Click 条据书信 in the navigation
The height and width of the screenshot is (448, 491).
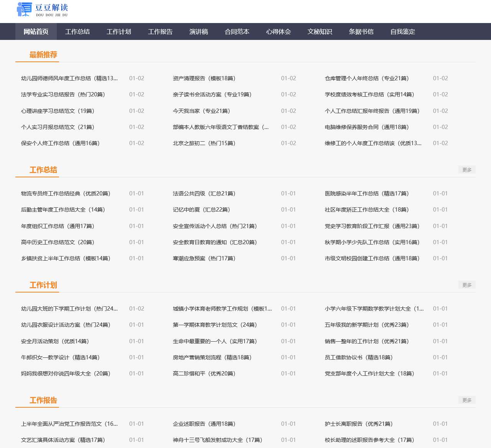tap(361, 31)
